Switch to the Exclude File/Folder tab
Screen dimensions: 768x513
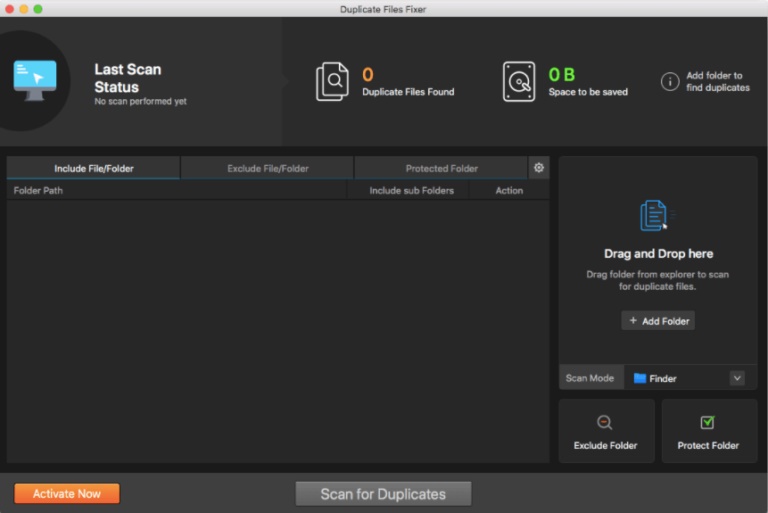point(267,168)
